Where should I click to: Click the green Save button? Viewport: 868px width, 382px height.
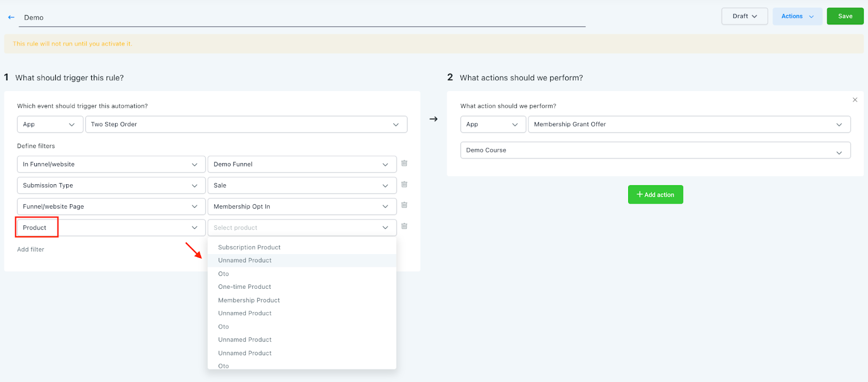[845, 16]
